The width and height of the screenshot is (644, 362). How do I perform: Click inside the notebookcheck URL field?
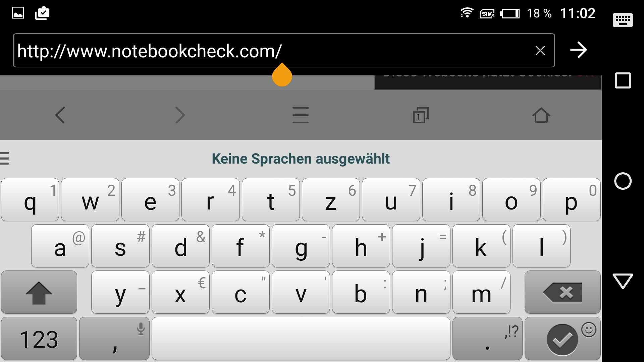284,51
